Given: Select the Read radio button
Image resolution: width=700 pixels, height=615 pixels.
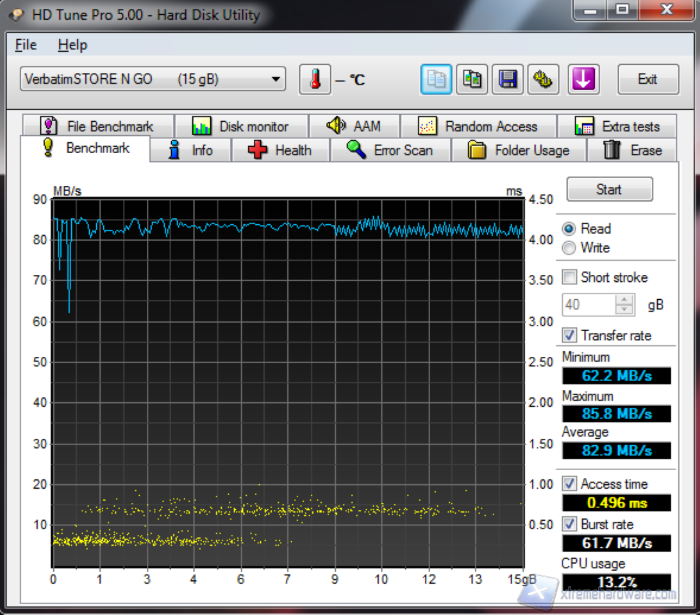Looking at the screenshot, I should tap(569, 229).
